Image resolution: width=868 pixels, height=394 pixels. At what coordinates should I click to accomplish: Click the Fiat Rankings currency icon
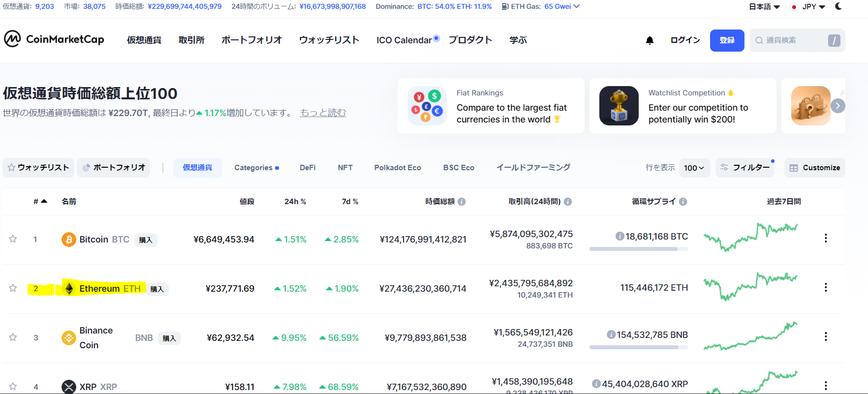[427, 106]
